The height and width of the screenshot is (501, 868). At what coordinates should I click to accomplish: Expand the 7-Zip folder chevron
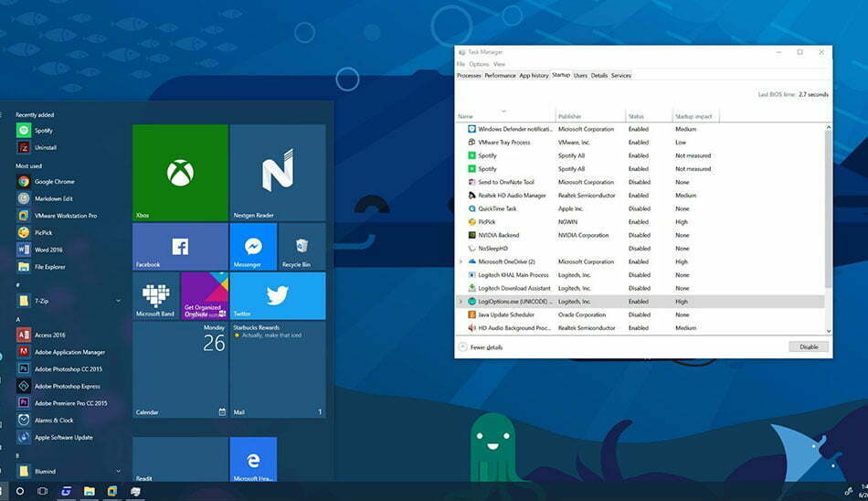point(118,301)
